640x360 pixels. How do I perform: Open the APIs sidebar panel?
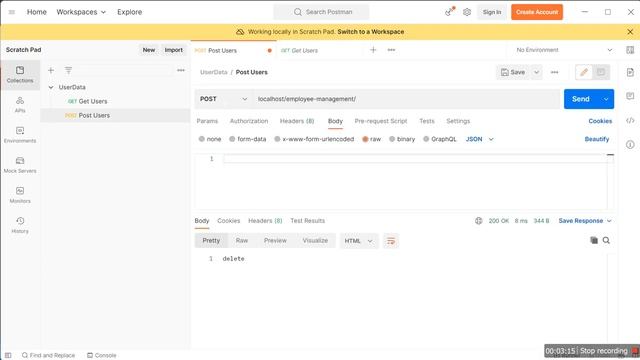coord(20,104)
